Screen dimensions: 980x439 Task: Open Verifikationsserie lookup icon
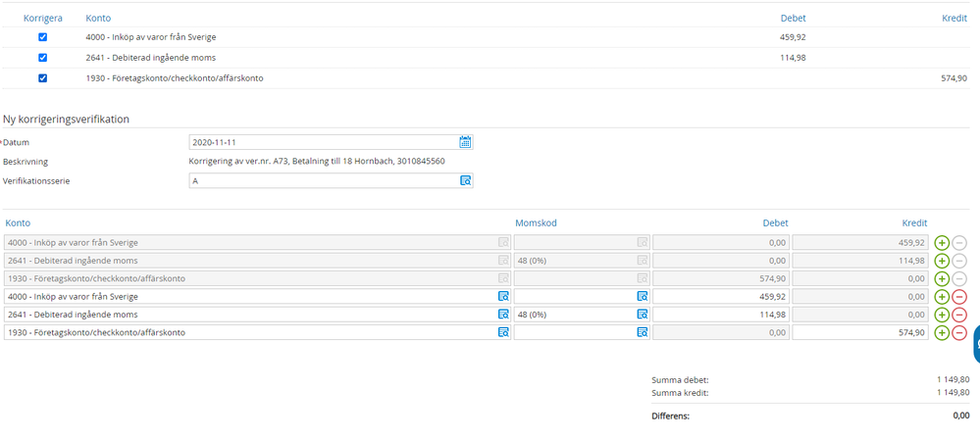465,181
